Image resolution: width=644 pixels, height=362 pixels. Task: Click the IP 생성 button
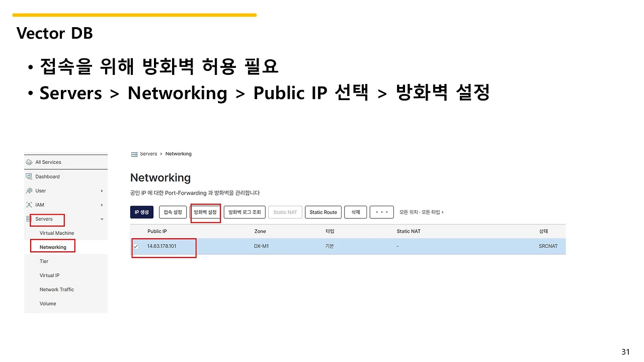pos(142,212)
